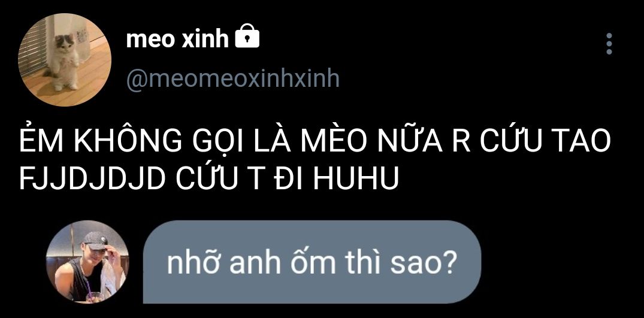Viewport: 644px width, 318px height.
Task: Click the text nhỡ anh ốm thì sao?
Action: 312,263
